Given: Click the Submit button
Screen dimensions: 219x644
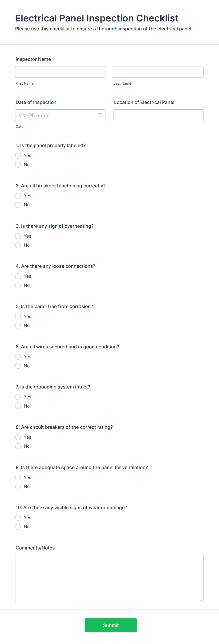Looking at the screenshot, I should click(111, 625).
